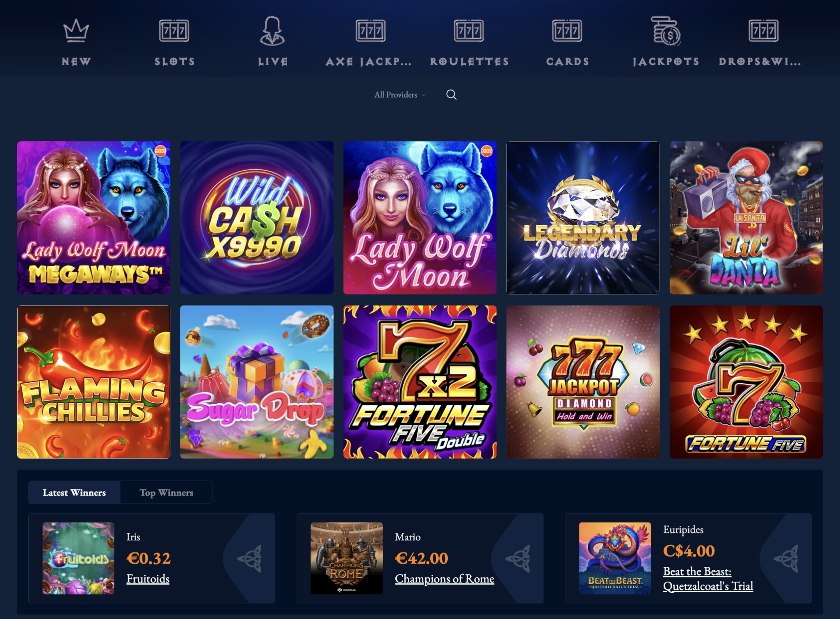
Task: Launch the Wild Cash x9990 game tile
Action: point(257,218)
